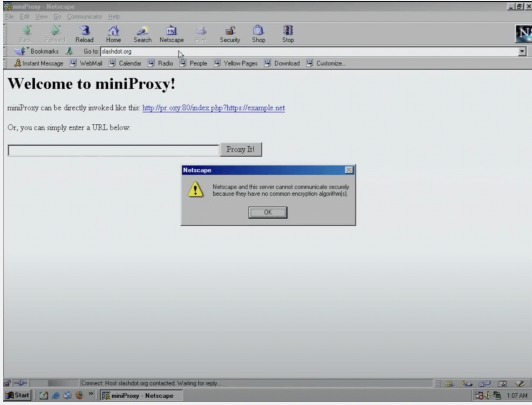The width and height of the screenshot is (532, 405).
Task: Stop page loading with Stop icon
Action: [x=288, y=34]
